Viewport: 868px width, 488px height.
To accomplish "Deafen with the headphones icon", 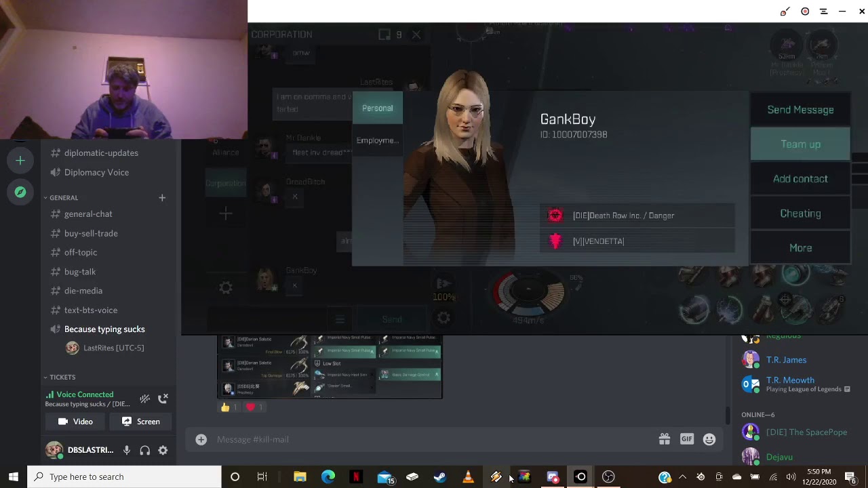I will click(x=144, y=450).
